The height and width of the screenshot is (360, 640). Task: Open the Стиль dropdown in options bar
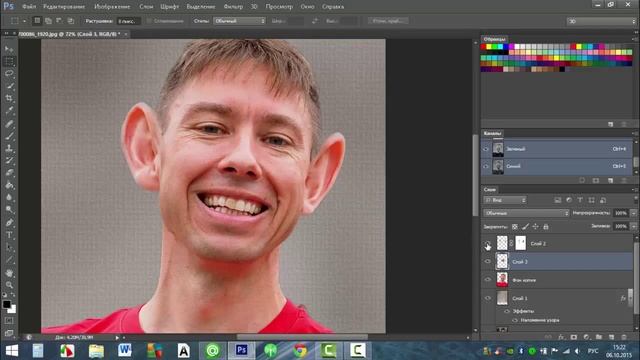point(239,21)
